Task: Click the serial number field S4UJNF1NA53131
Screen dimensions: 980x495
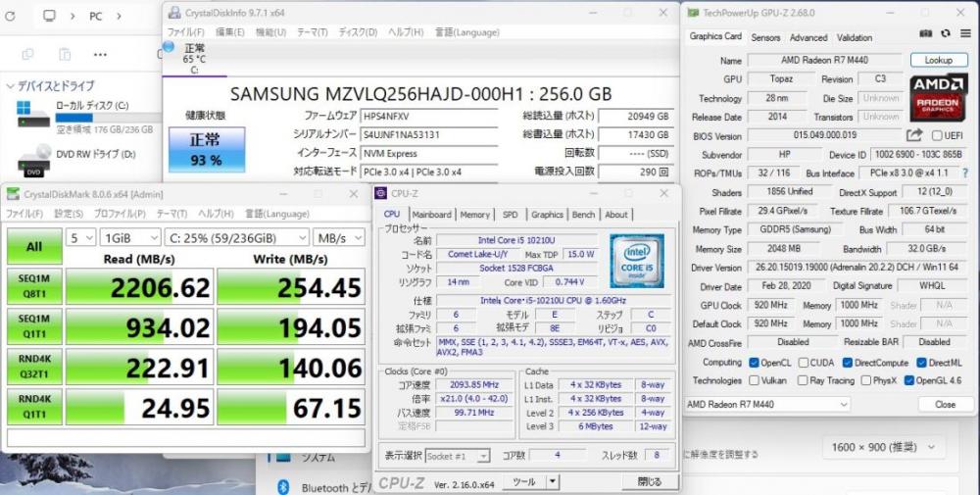Action: (429, 134)
